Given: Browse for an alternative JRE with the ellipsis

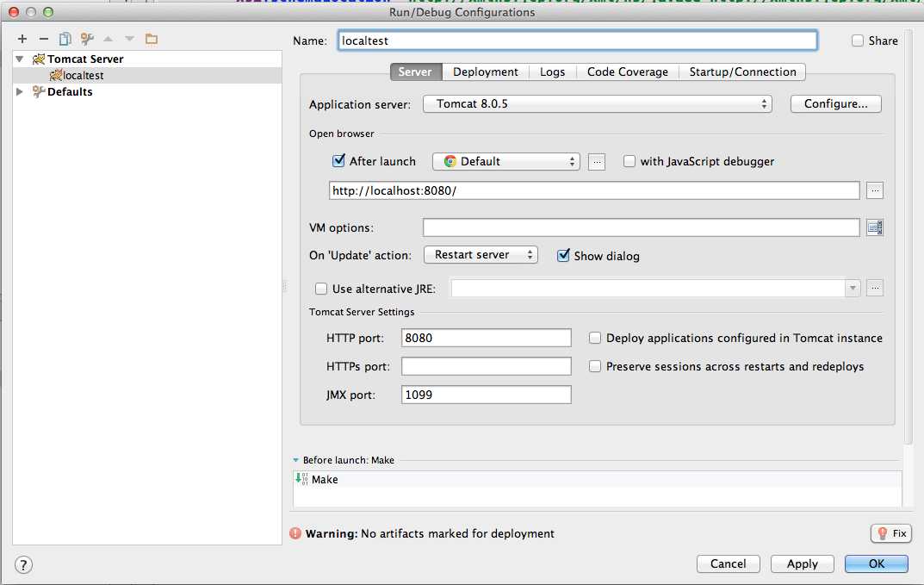Looking at the screenshot, I should click(x=875, y=289).
